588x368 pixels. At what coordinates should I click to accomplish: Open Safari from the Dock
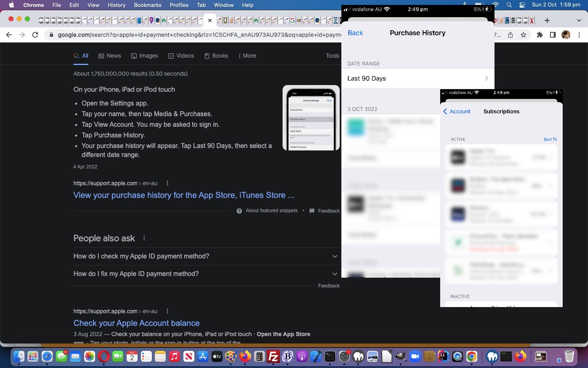click(x=47, y=357)
